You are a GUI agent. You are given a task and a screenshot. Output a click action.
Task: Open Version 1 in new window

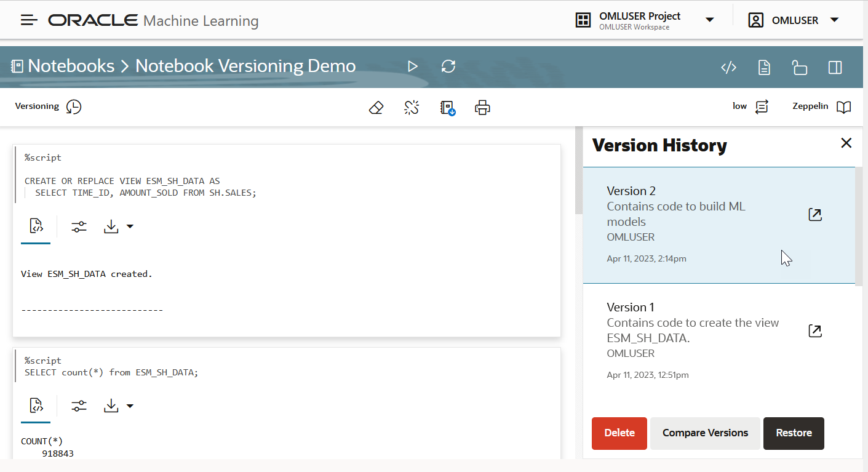[814, 330]
